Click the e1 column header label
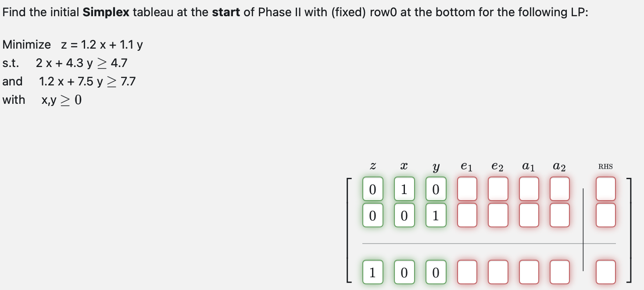The width and height of the screenshot is (644, 290). pyautogui.click(x=467, y=166)
